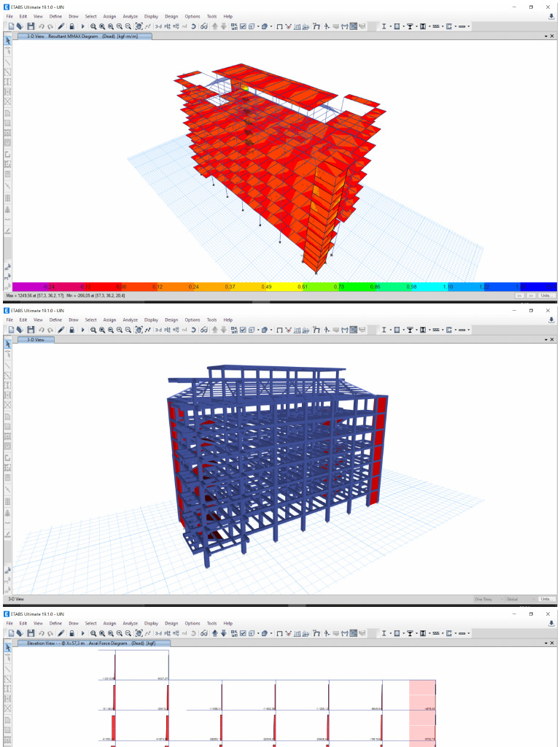Click the Zoom Out magnifier in the MMAX Diagram window

point(128,26)
